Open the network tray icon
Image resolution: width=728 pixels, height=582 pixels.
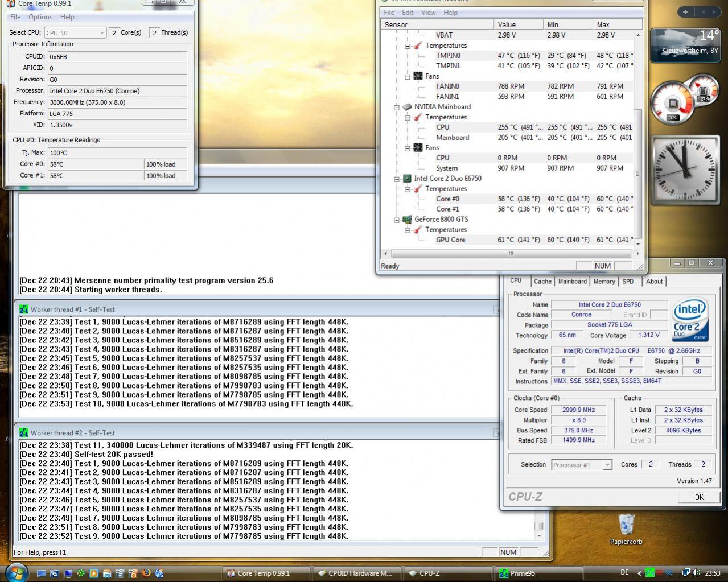(x=686, y=573)
